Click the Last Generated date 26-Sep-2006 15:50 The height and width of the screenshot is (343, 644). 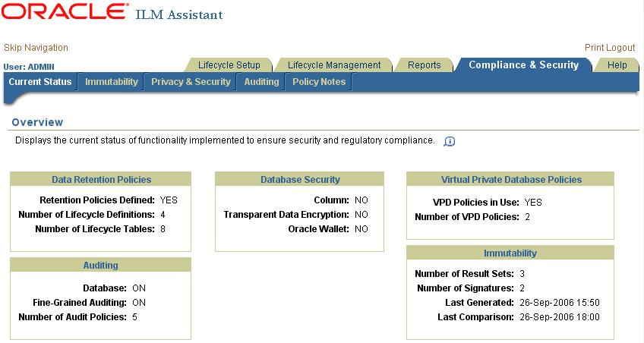560,303
